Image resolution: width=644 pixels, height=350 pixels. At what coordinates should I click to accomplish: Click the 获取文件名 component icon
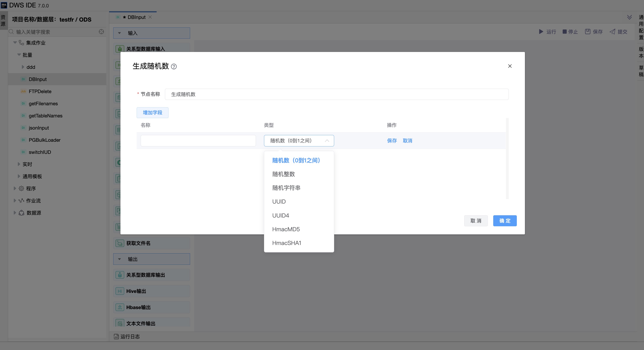pos(120,243)
